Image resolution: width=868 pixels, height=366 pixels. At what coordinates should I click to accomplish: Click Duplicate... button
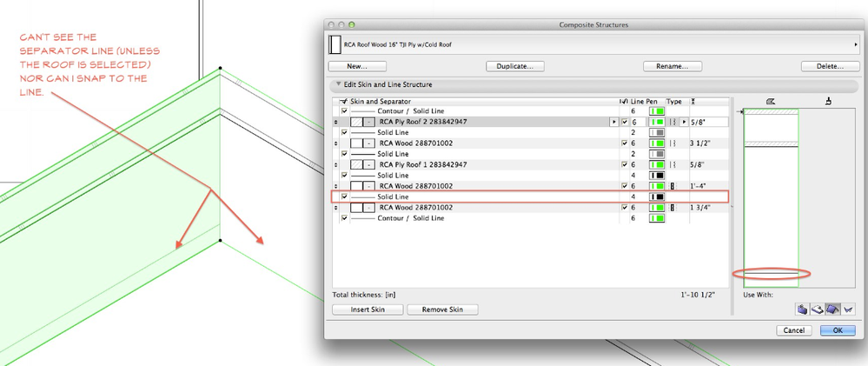click(x=515, y=66)
